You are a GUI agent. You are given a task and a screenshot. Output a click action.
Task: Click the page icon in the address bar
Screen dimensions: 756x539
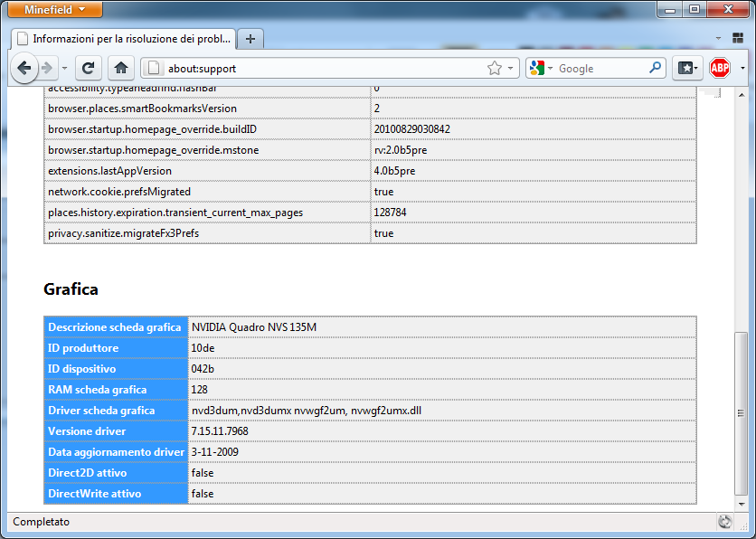[x=154, y=69]
